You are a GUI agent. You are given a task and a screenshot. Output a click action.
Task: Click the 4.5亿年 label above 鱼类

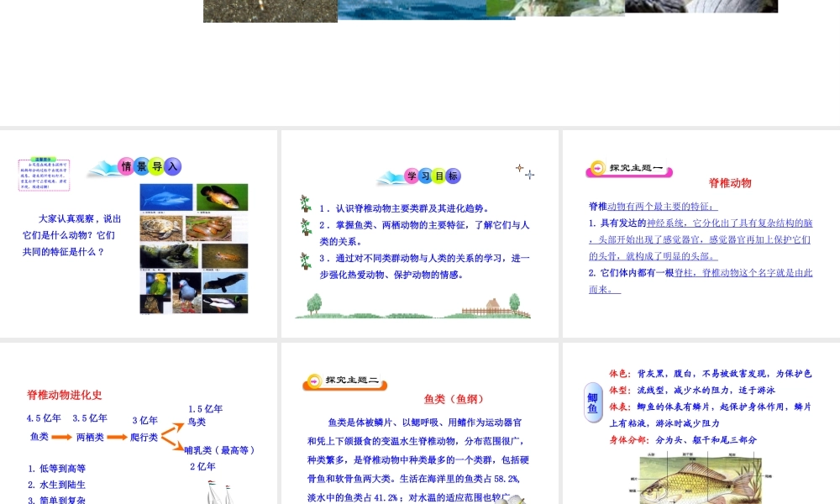click(44, 417)
